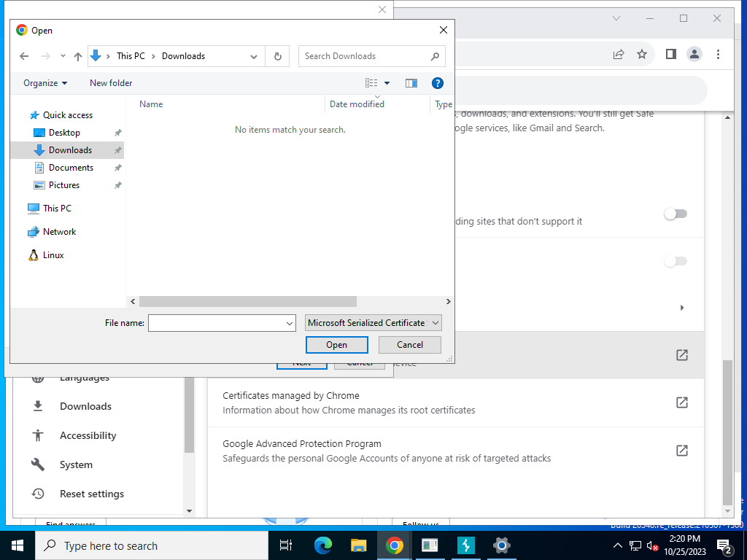
Task: Change view layout icon
Action: click(371, 83)
